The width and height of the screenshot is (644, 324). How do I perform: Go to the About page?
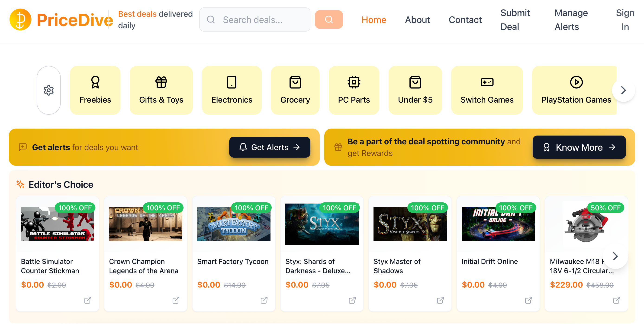[x=417, y=20]
